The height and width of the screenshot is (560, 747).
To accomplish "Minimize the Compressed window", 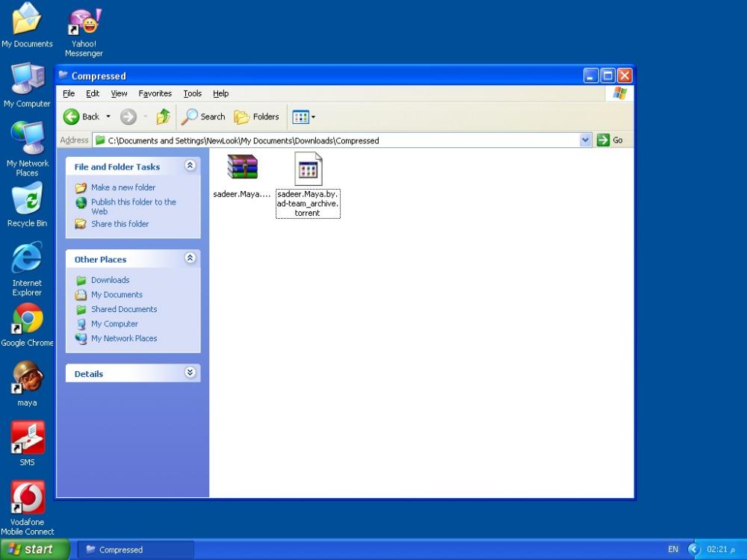I will [x=591, y=75].
